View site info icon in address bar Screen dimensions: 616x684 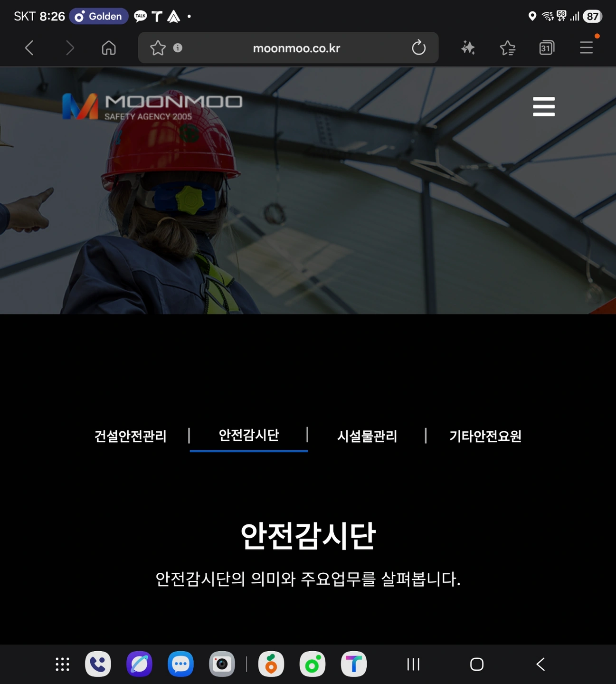coord(178,47)
